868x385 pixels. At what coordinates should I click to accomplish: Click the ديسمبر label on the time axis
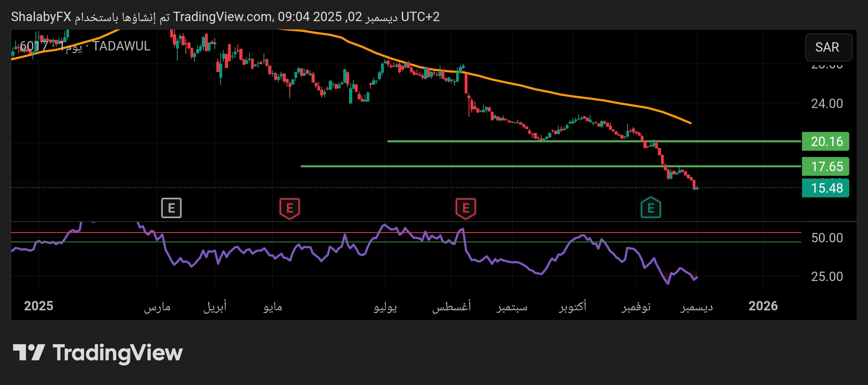pos(697,306)
